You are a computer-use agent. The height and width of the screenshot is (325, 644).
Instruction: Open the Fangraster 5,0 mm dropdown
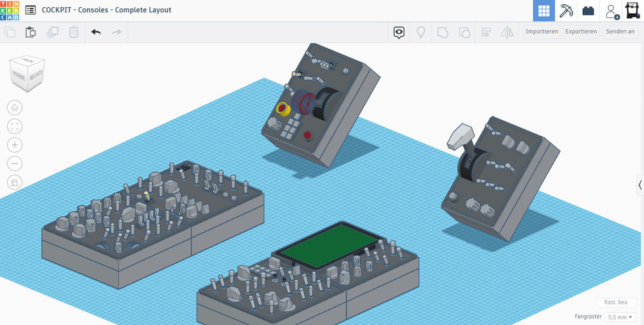tap(621, 317)
